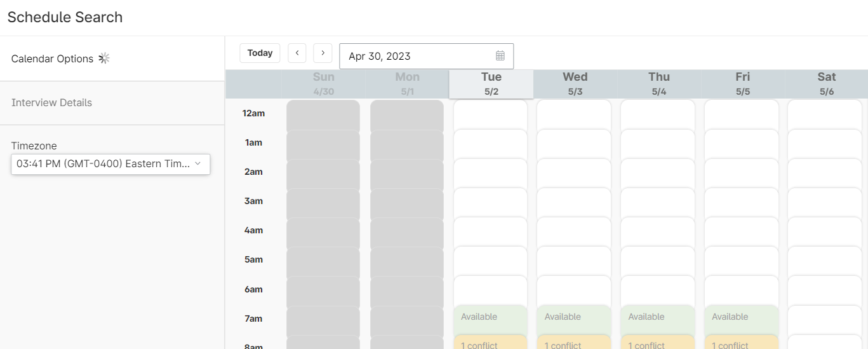The width and height of the screenshot is (868, 349).
Task: Open Wednesday's 8am 1 conflict slot
Action: (x=574, y=343)
